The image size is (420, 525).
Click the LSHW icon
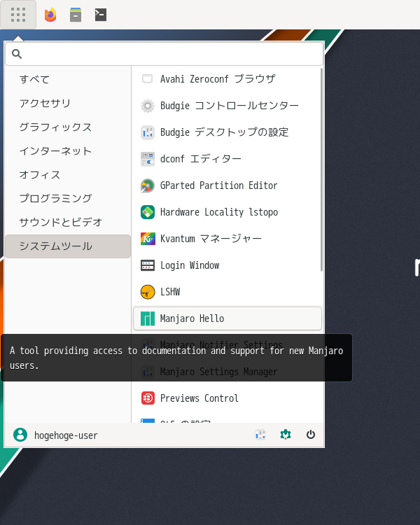[148, 292]
